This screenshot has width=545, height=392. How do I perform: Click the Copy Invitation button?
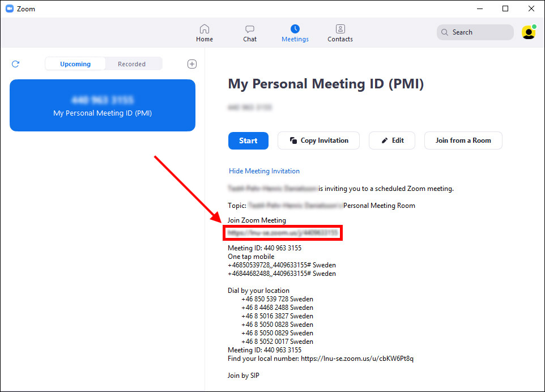pyautogui.click(x=318, y=140)
